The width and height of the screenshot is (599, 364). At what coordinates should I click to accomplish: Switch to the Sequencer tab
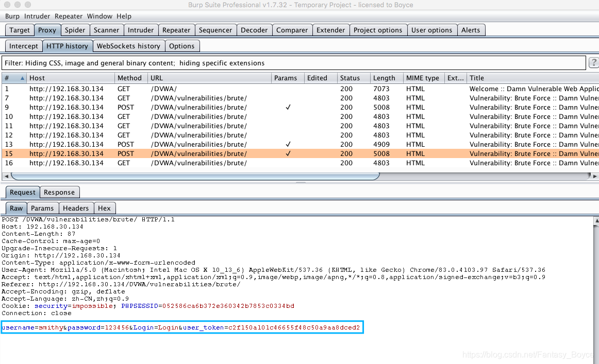click(x=215, y=30)
